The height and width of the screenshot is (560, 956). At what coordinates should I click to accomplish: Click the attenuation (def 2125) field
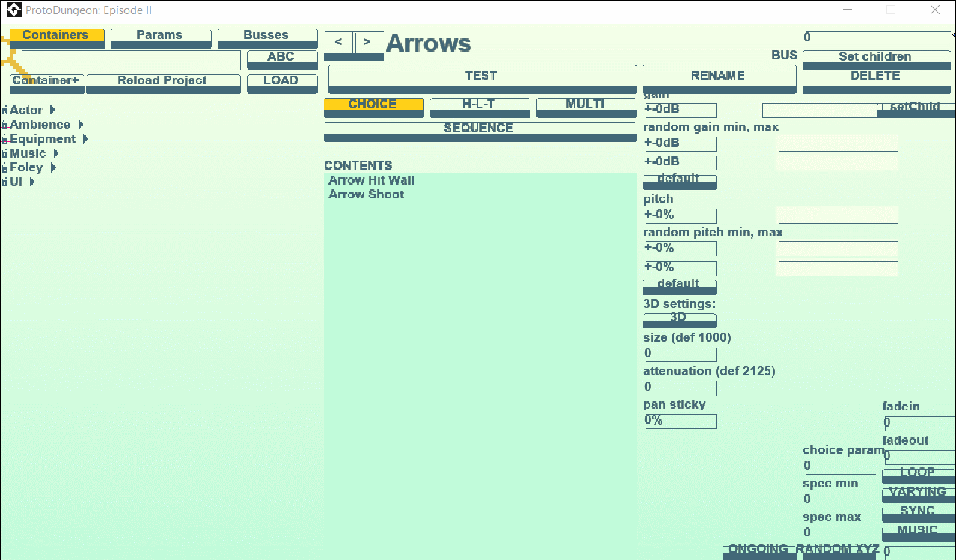[x=680, y=388]
